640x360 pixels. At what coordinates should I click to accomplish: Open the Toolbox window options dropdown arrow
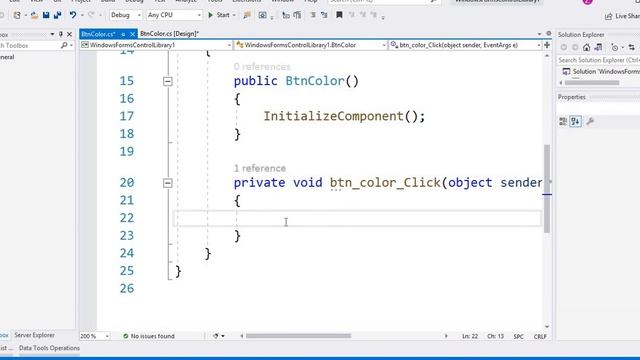52,35
